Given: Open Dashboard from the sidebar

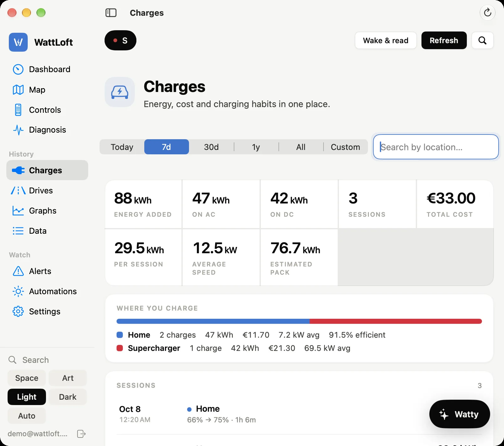Looking at the screenshot, I should pyautogui.click(x=47, y=69).
